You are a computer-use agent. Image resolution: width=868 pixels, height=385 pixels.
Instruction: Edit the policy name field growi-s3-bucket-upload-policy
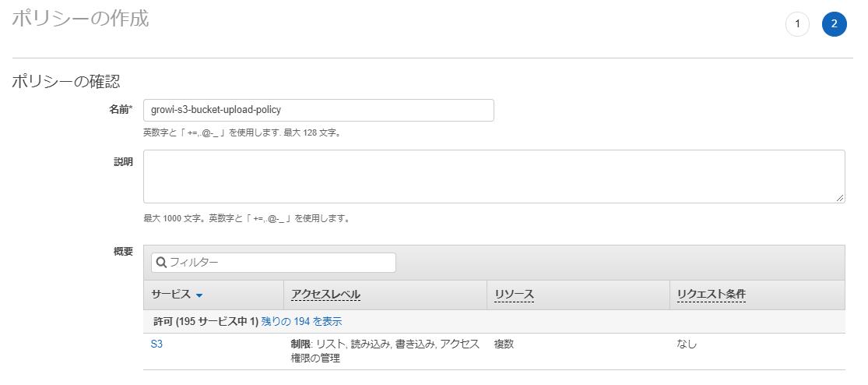[x=318, y=110]
